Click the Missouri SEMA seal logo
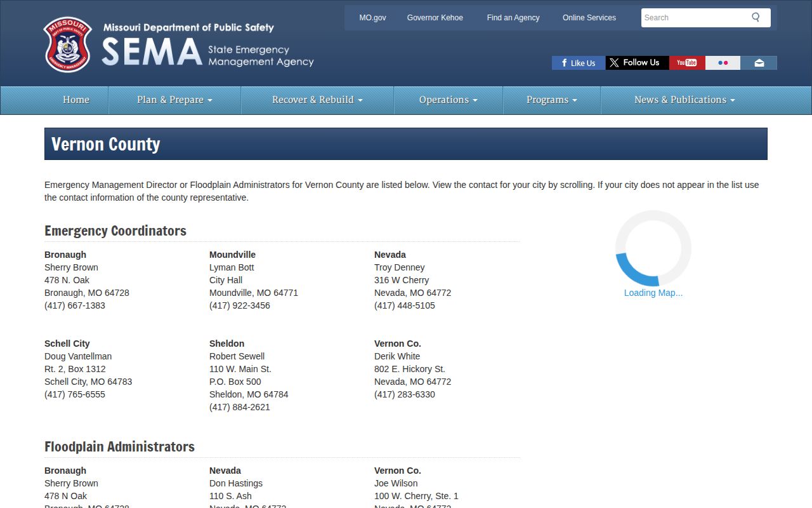Image resolution: width=812 pixels, height=508 pixels. pos(67,44)
